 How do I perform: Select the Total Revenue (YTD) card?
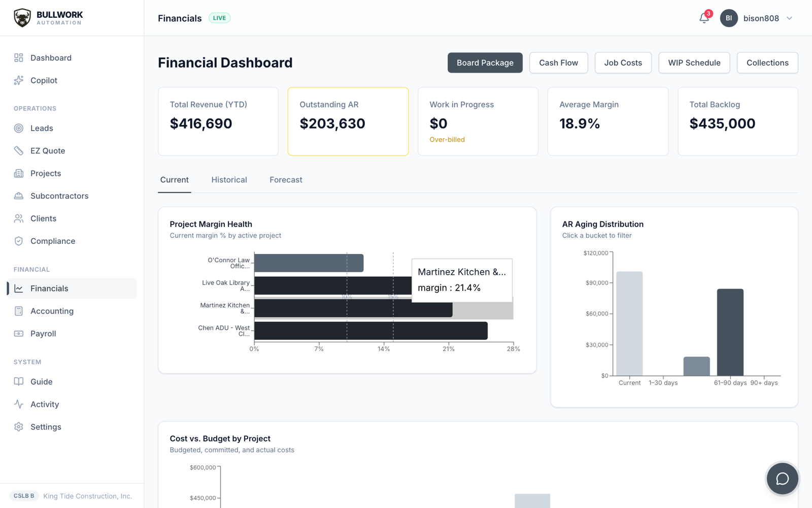click(x=218, y=121)
